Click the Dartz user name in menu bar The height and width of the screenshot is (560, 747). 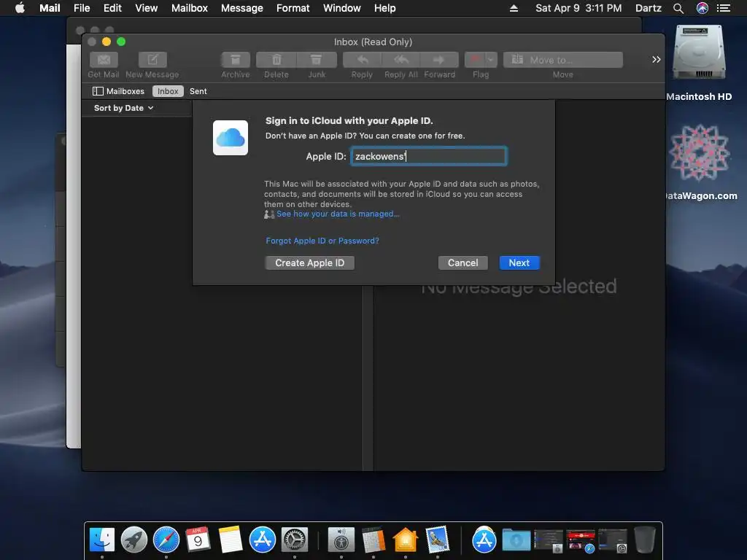pyautogui.click(x=649, y=8)
